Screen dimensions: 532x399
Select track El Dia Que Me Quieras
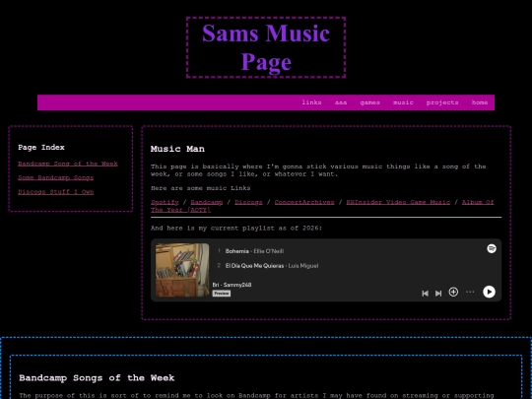[x=272, y=266]
